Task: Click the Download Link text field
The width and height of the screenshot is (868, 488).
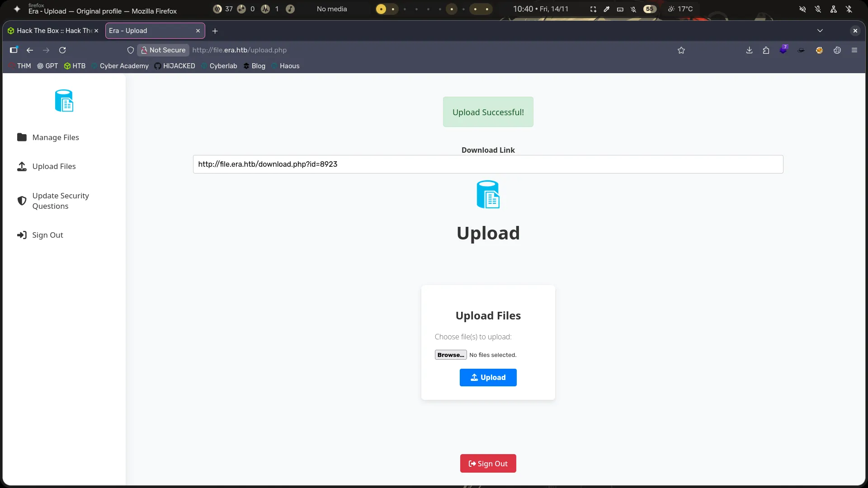Action: (x=488, y=164)
